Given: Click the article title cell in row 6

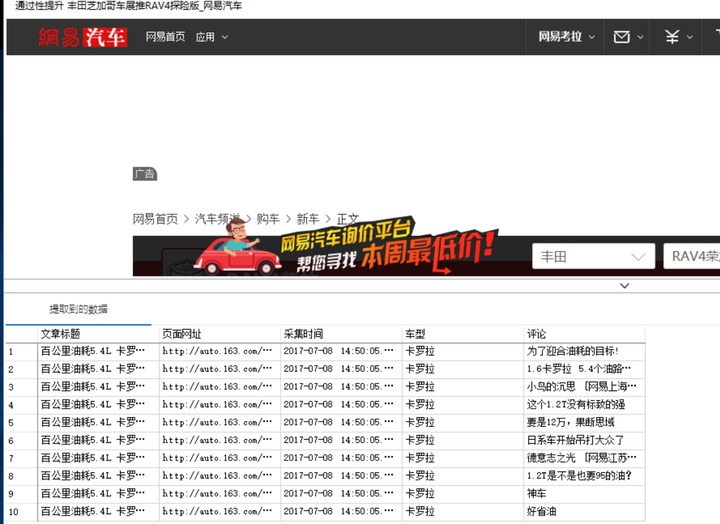Looking at the screenshot, I should pos(98,440).
